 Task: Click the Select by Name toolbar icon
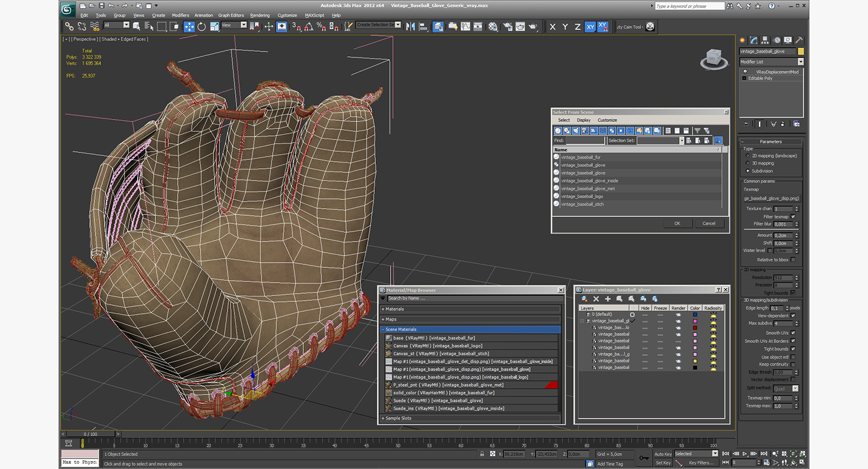(x=148, y=26)
